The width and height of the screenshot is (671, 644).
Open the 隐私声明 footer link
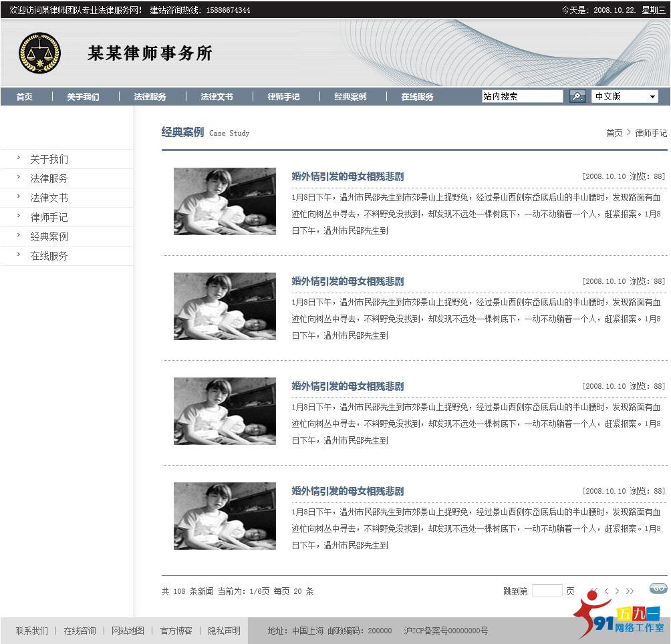224,631
